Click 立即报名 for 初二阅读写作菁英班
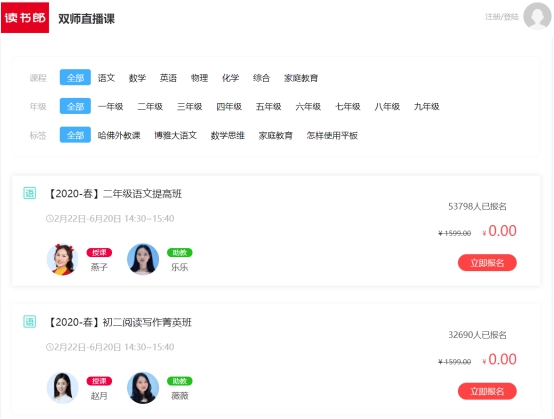The height and width of the screenshot is (419, 554). 487,391
